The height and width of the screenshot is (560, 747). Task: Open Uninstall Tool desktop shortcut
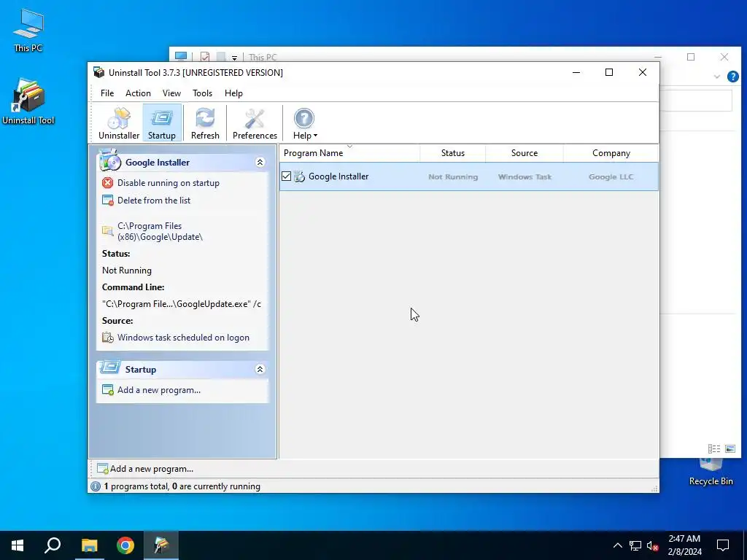tap(28, 101)
